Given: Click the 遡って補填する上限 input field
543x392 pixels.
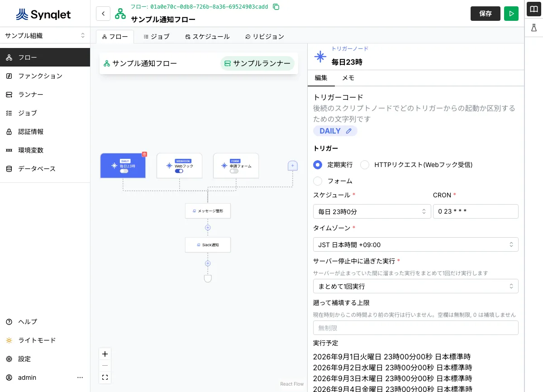Looking at the screenshot, I should click(x=416, y=328).
